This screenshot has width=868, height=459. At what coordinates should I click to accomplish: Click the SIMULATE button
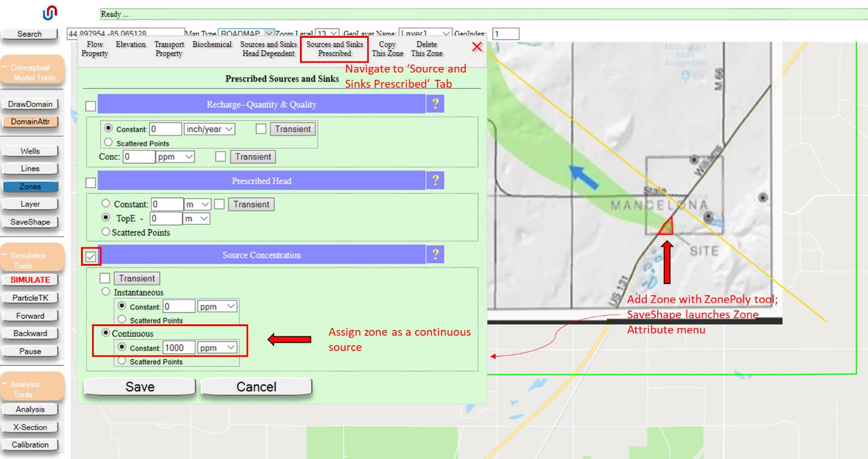pos(30,280)
